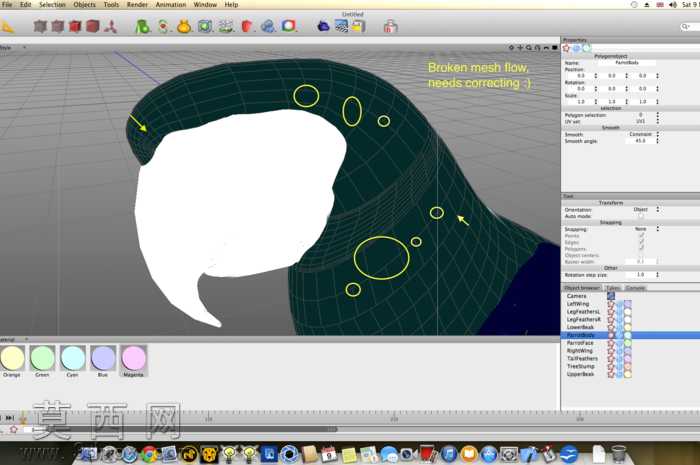Toggle the blue visibility tag of LeftWing
The height and width of the screenshot is (465, 700).
pos(620,304)
